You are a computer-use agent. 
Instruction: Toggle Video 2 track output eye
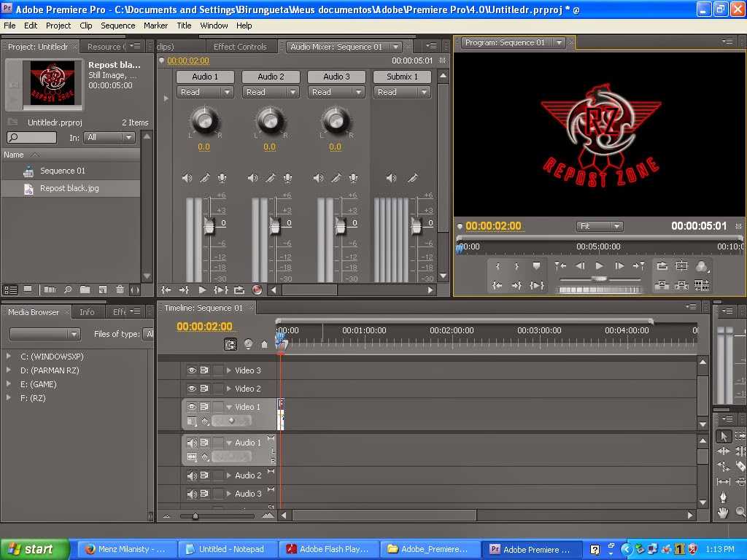(x=192, y=389)
